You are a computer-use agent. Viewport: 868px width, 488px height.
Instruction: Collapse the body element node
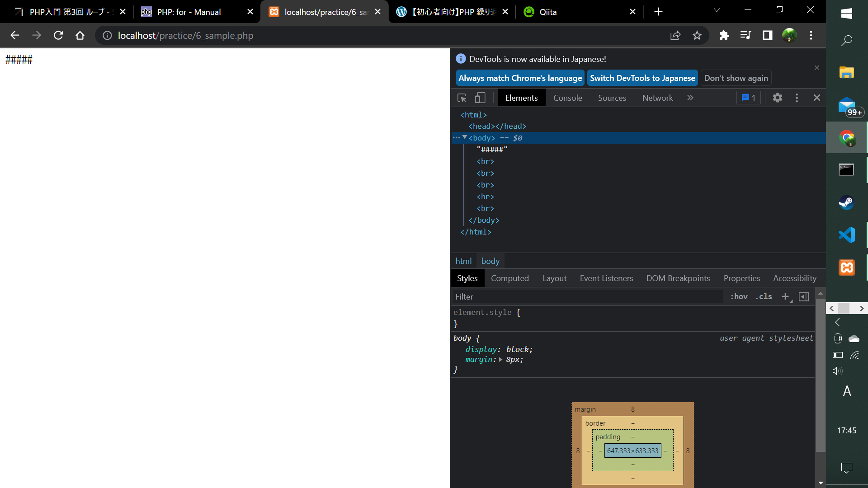click(x=464, y=137)
